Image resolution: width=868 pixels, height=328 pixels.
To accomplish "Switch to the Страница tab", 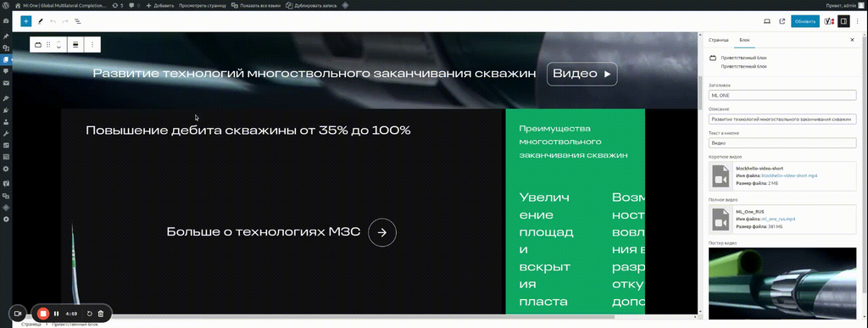I will 719,41.
